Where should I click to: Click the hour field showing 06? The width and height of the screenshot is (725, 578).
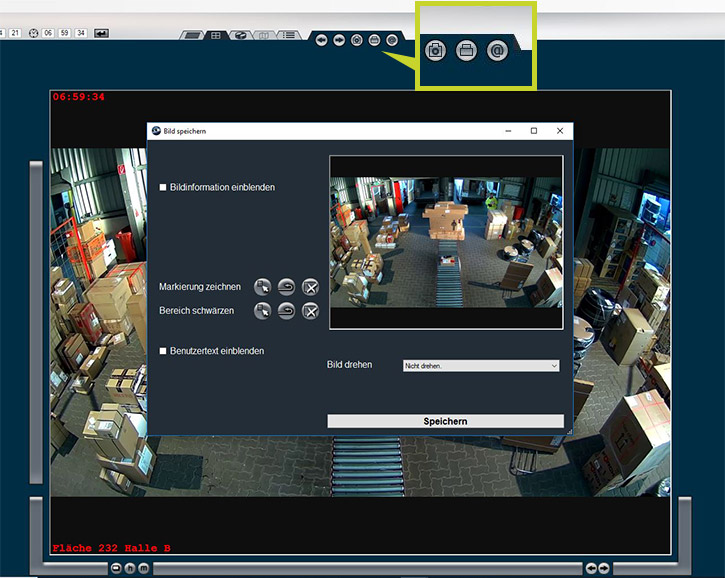point(48,33)
